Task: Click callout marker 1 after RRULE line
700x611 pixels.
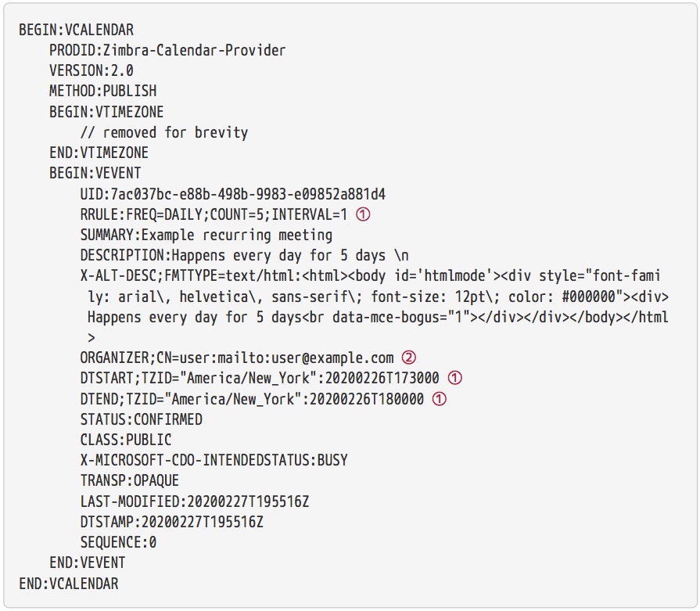Action: point(363,215)
